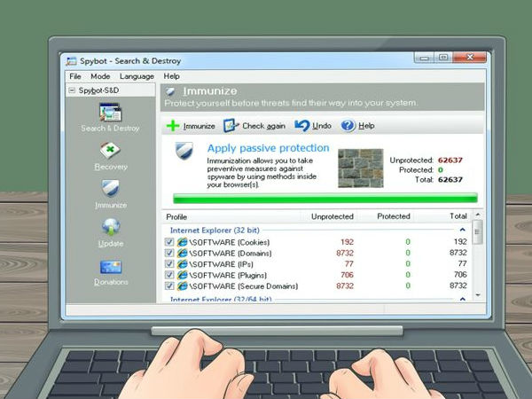Click IE icon on IPs row

pos(182,264)
